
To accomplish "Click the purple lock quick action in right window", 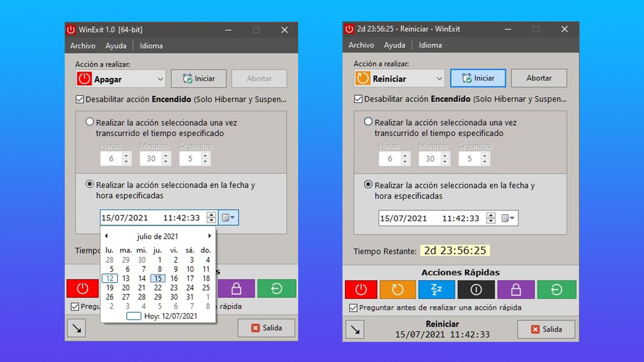I will point(516,290).
